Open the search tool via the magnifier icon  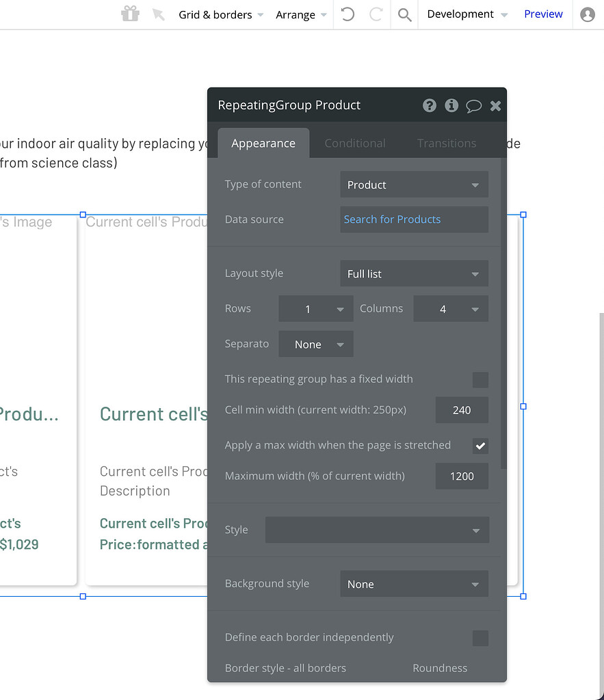tap(404, 14)
